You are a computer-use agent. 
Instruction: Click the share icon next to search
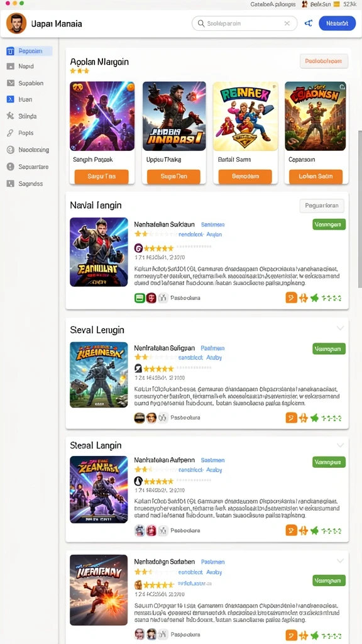point(308,23)
